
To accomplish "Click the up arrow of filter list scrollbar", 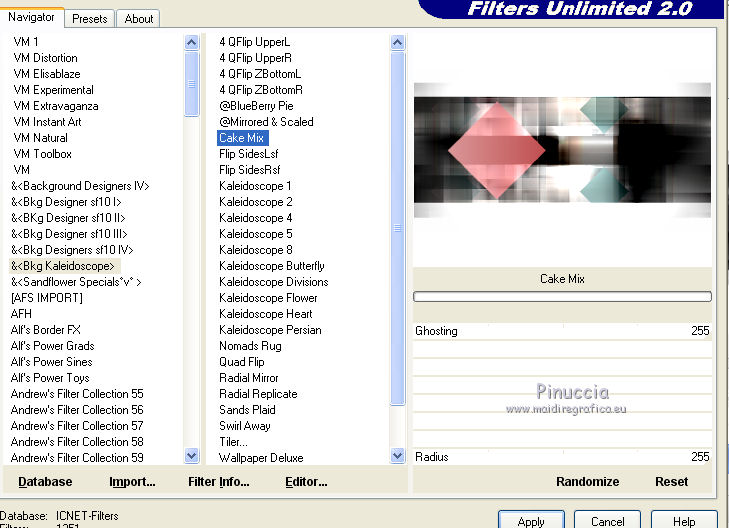I will pyautogui.click(x=398, y=43).
